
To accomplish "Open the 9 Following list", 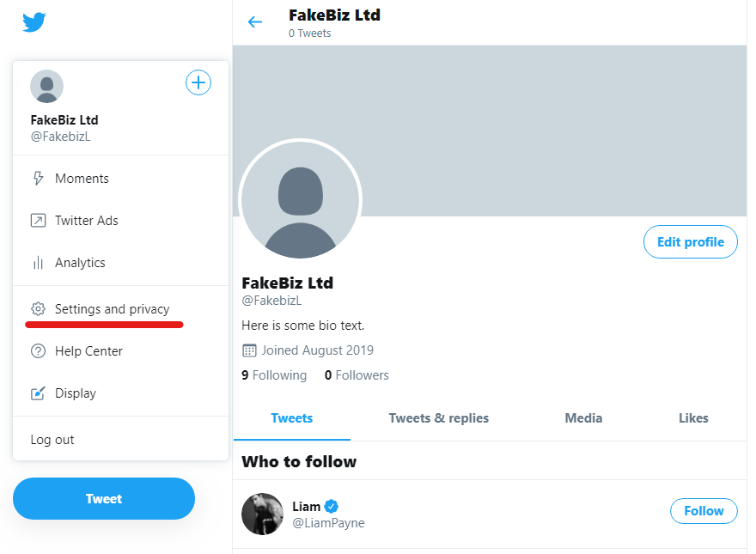I will [274, 375].
